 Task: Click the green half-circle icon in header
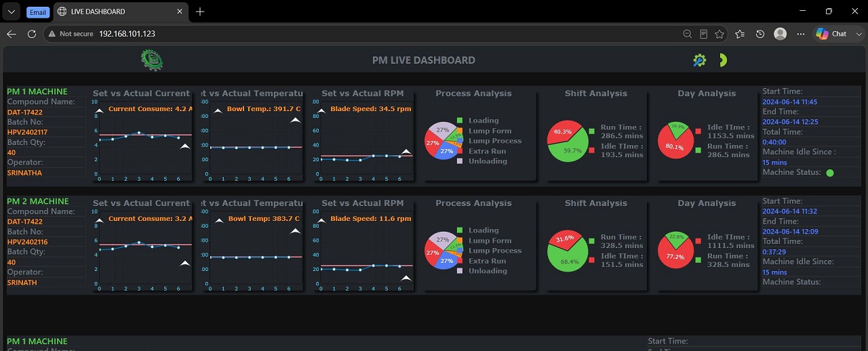click(x=723, y=60)
